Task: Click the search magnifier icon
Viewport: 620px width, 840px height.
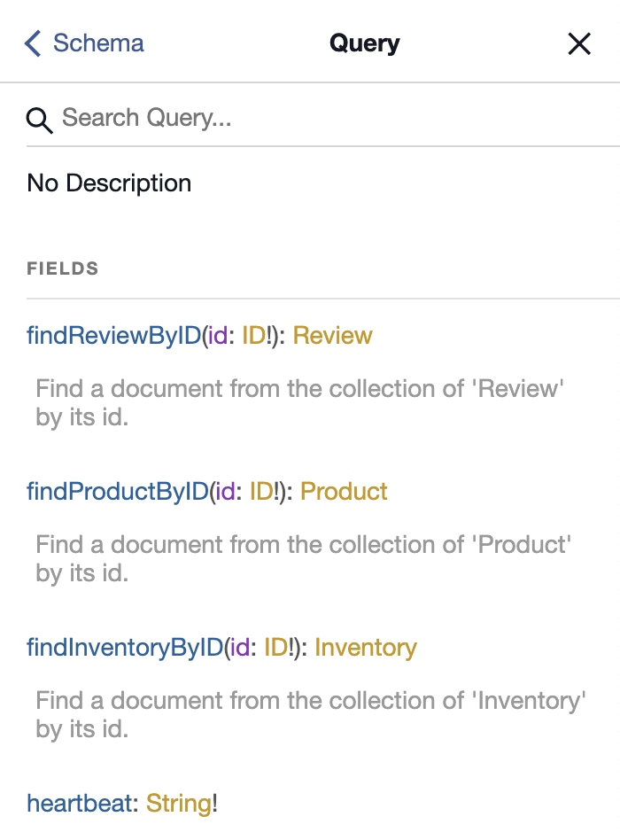Action: coord(39,120)
